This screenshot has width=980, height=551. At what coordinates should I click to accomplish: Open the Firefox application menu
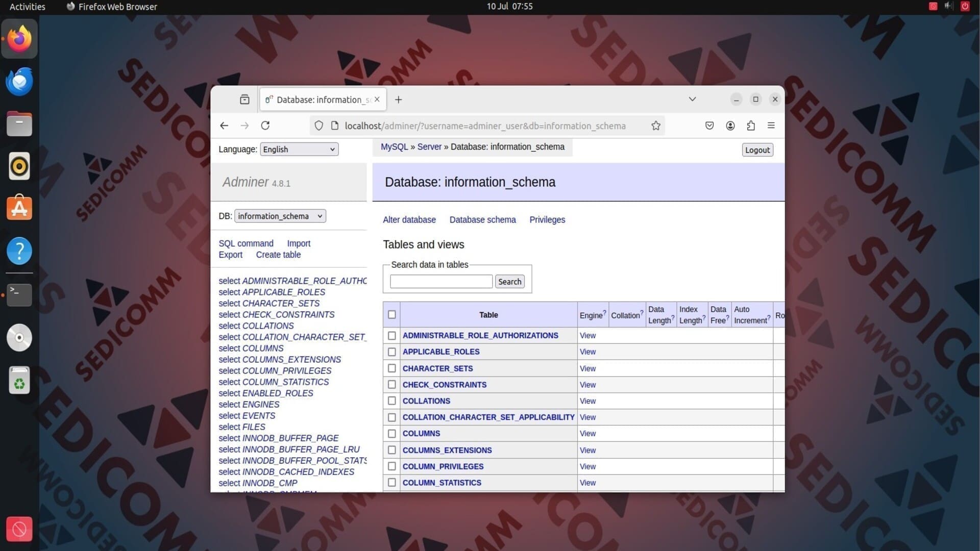click(771, 126)
